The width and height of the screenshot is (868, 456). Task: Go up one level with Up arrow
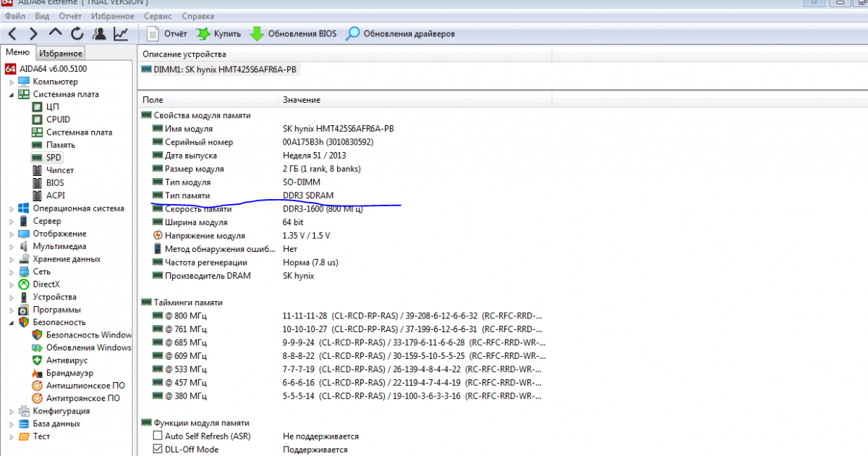[x=56, y=33]
